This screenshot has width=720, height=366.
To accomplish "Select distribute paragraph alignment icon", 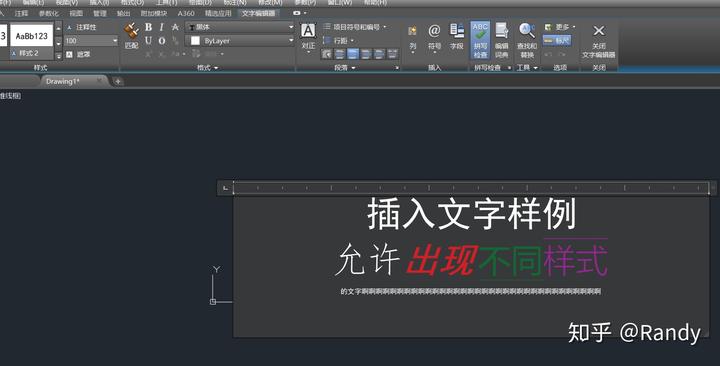I will click(393, 54).
